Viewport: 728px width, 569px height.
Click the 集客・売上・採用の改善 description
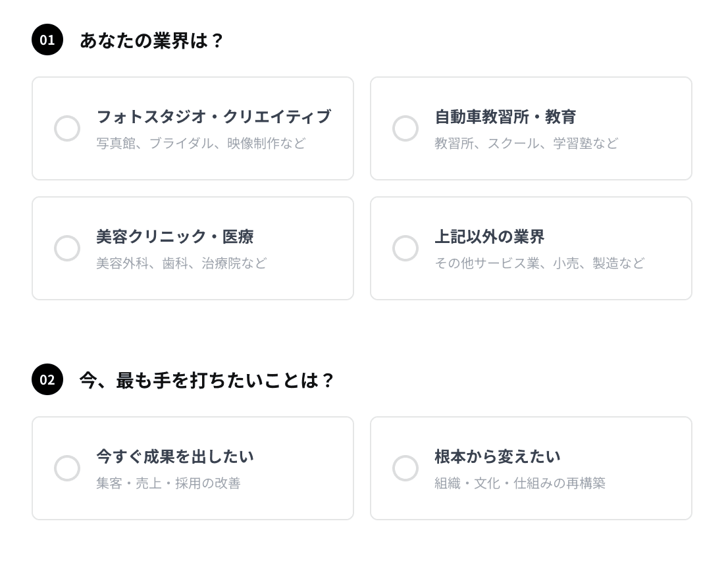click(x=168, y=483)
